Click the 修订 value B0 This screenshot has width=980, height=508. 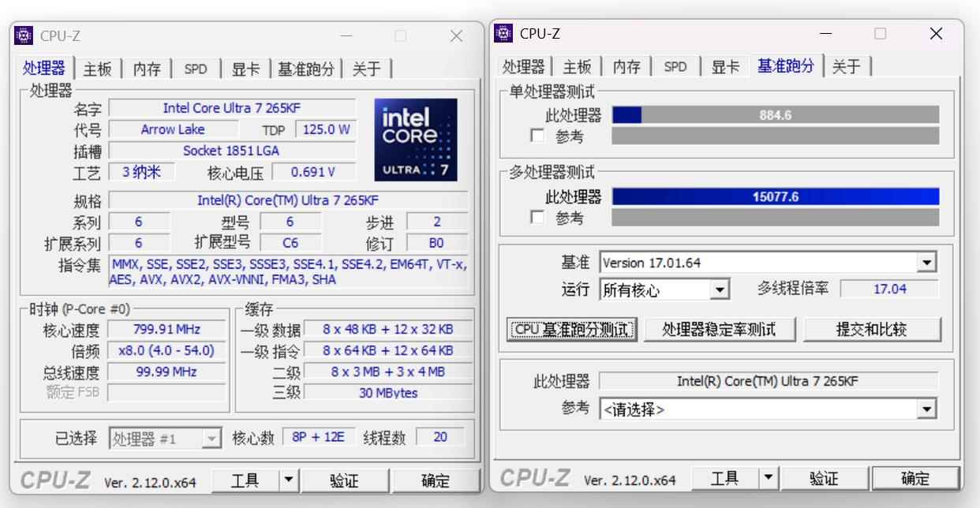click(436, 243)
